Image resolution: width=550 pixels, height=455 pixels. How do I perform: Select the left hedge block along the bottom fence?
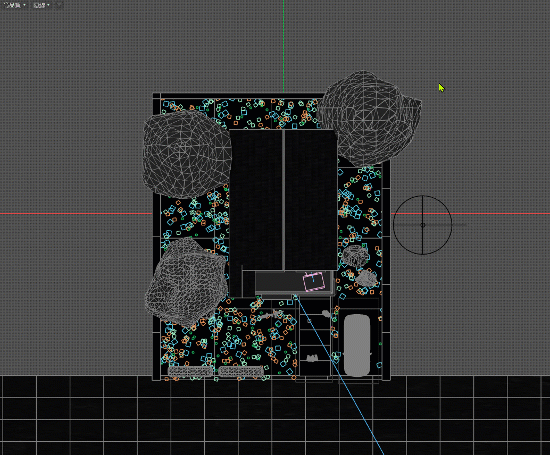pyautogui.click(x=190, y=372)
